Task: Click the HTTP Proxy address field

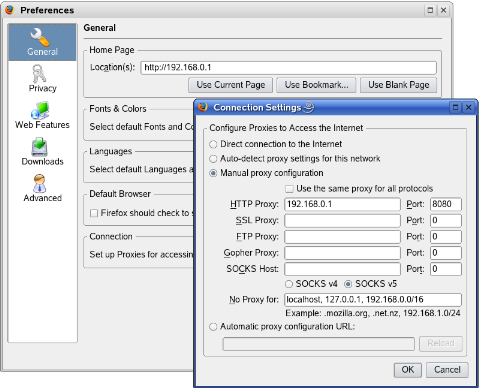Action: tap(342, 204)
